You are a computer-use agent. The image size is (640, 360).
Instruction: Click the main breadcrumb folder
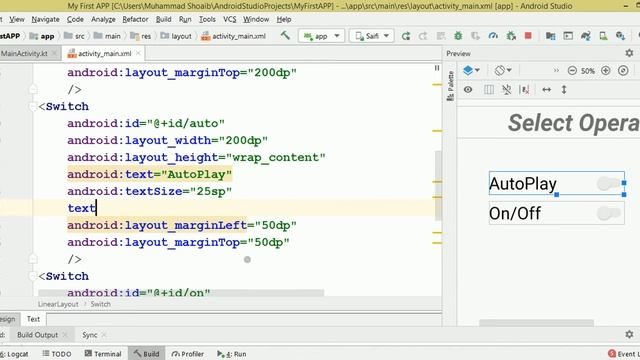pos(107,36)
